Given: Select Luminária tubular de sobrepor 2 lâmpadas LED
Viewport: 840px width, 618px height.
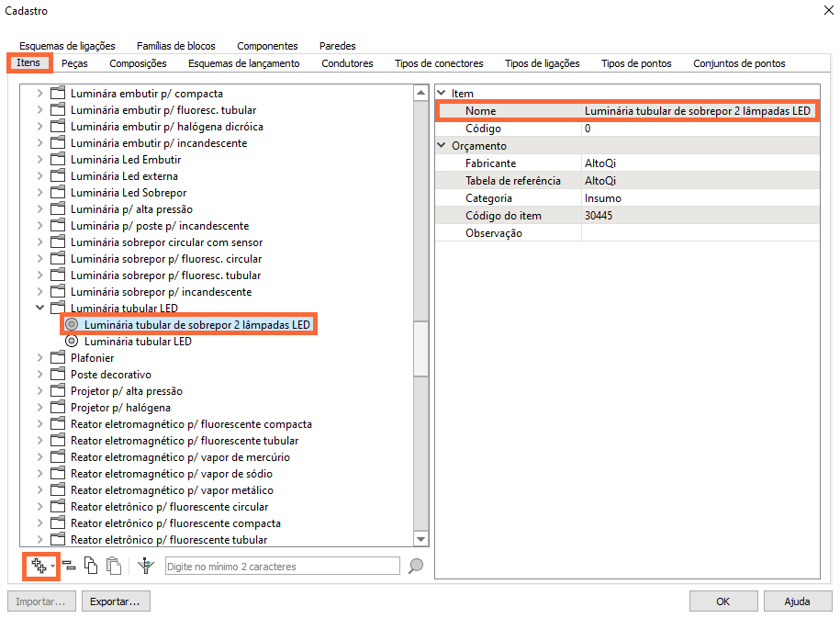Looking at the screenshot, I should [x=197, y=325].
